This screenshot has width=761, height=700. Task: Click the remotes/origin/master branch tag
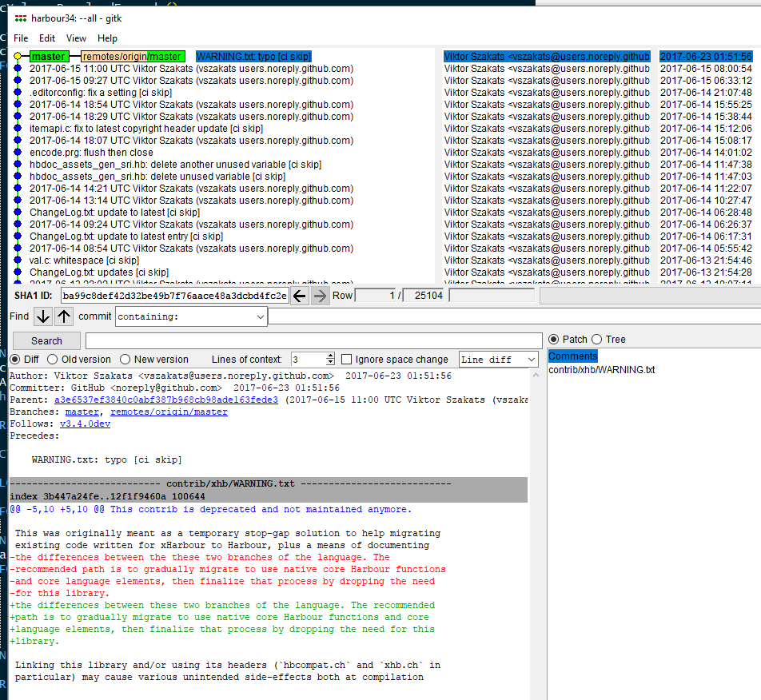(x=133, y=57)
